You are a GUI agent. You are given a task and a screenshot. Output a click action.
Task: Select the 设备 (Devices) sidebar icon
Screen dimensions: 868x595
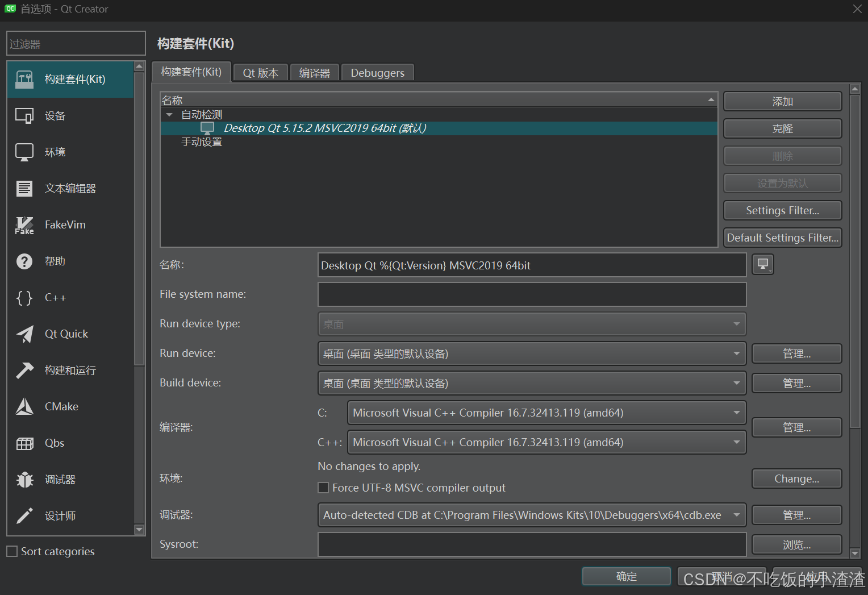pos(24,115)
